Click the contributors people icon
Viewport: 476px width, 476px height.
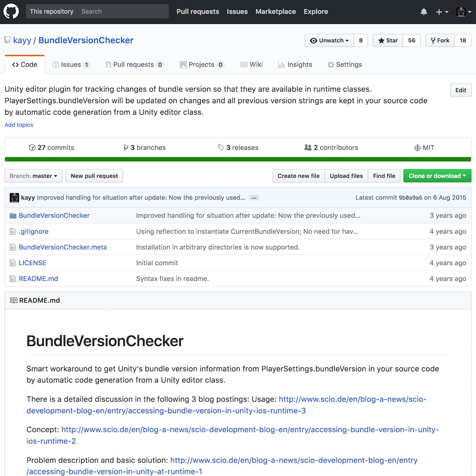[308, 147]
